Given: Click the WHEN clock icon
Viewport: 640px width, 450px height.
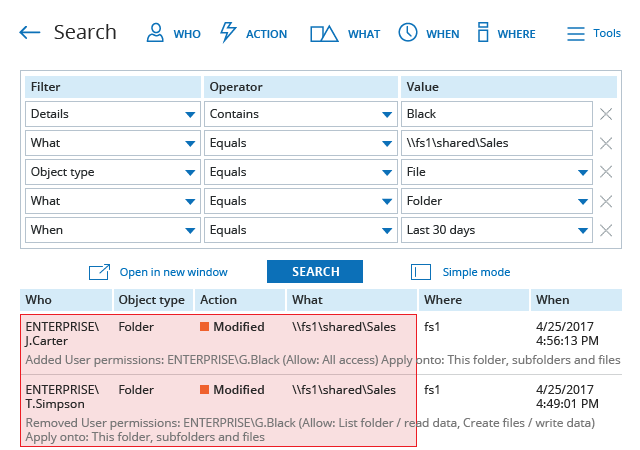Looking at the screenshot, I should point(408,32).
